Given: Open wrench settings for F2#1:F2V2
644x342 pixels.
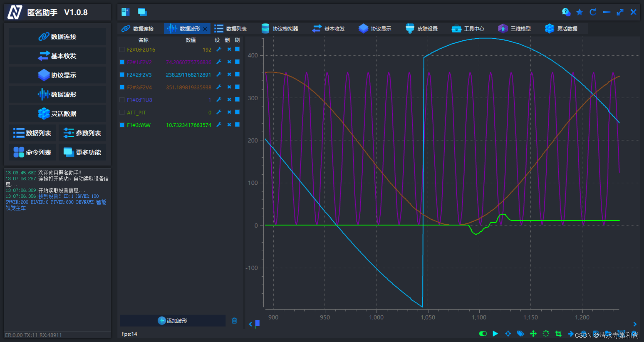Looking at the screenshot, I should tap(219, 62).
